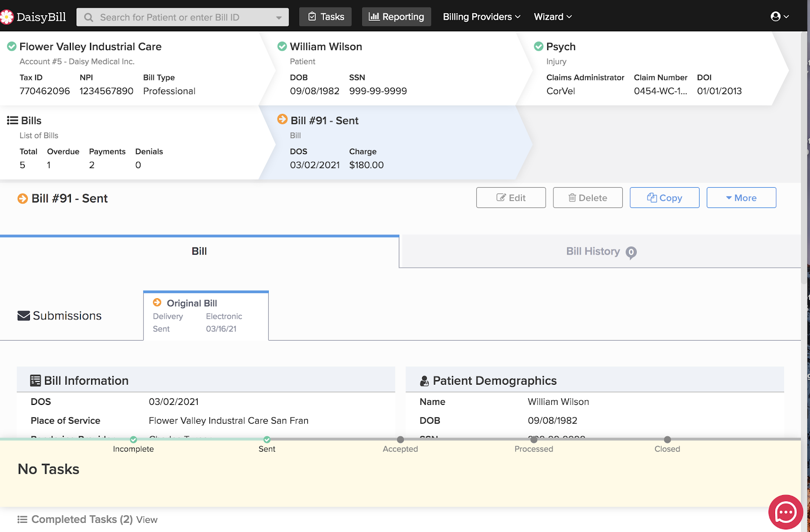
Task: Select the Original Bill submission tab
Action: [206, 315]
